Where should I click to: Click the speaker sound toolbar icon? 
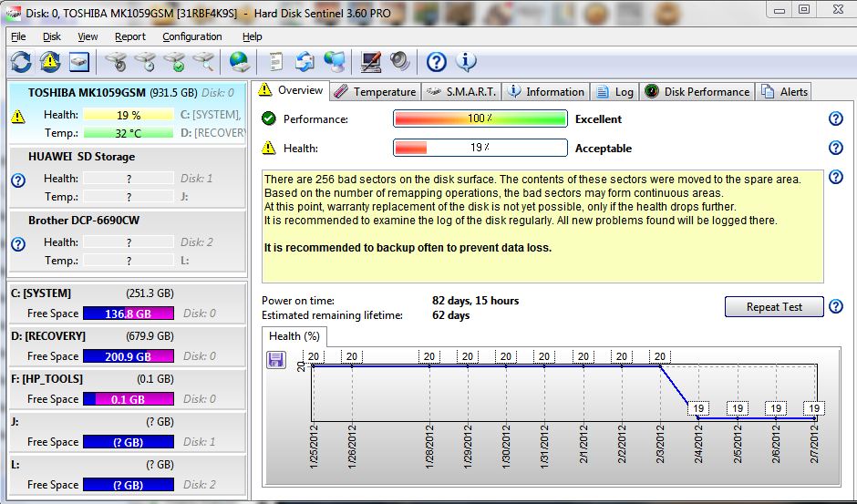tap(399, 62)
